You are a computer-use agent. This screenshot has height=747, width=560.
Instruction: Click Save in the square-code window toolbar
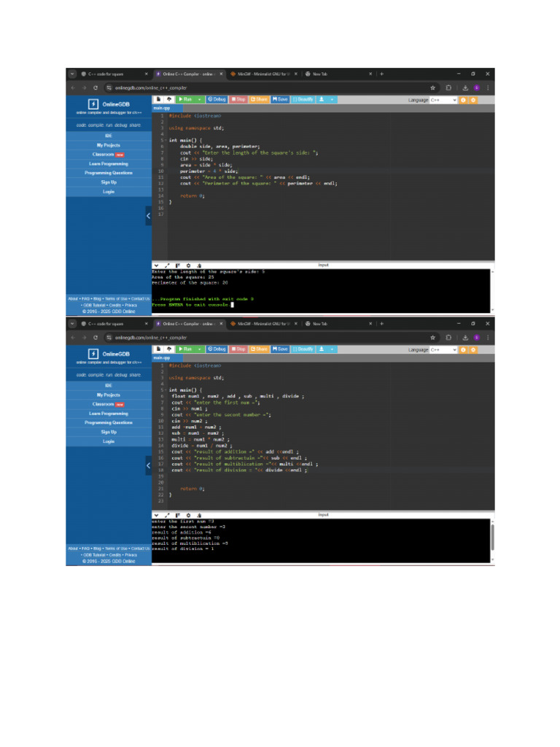(x=280, y=99)
